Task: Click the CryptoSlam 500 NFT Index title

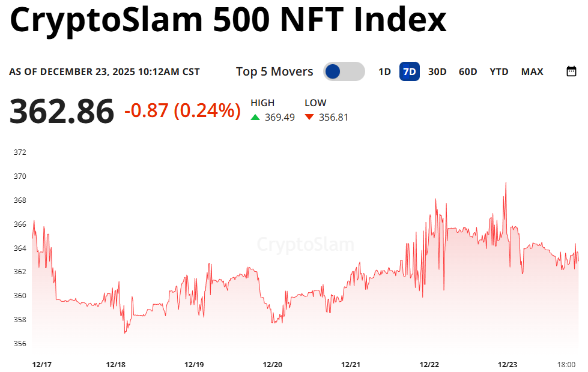Action: [228, 21]
